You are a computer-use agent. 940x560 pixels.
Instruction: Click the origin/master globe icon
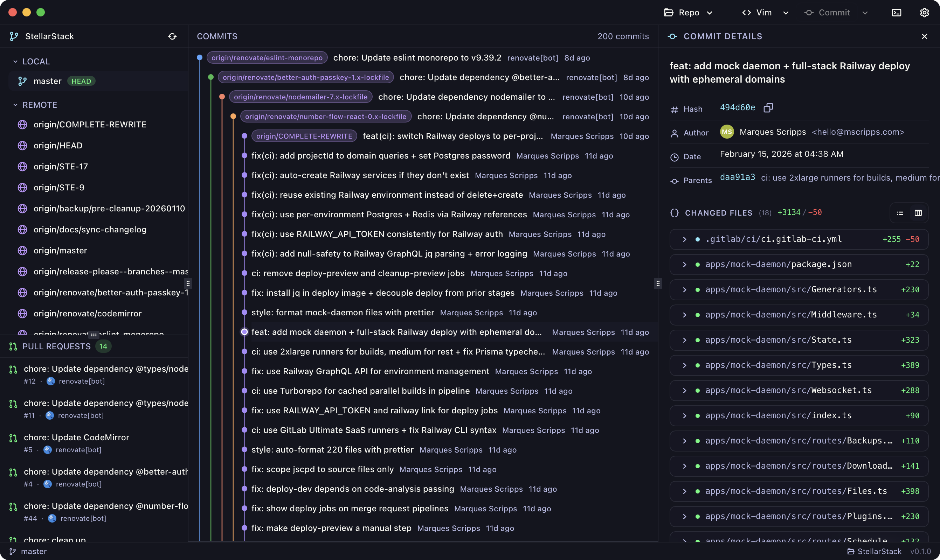point(22,251)
